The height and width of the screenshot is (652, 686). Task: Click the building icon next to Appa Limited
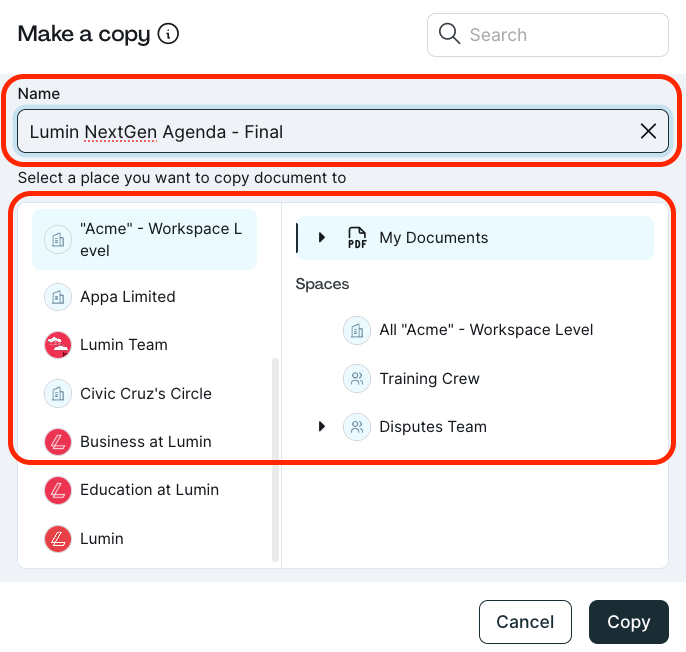(x=58, y=297)
